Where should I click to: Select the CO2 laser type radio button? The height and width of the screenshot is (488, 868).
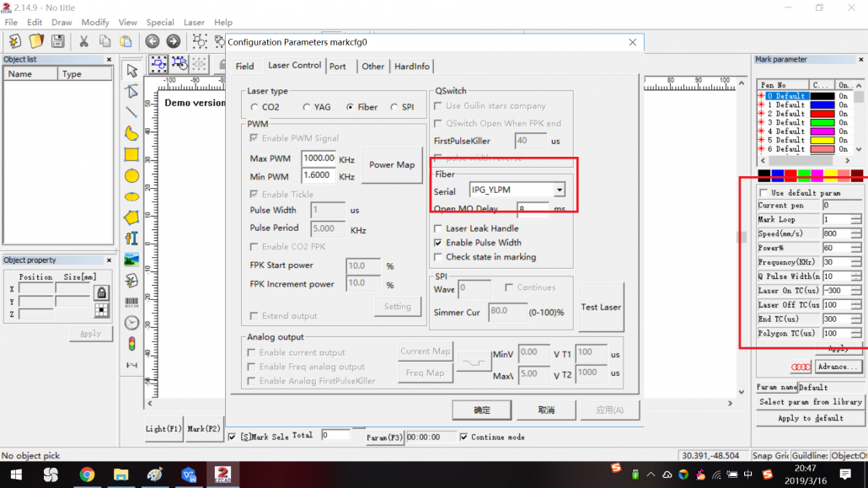(x=255, y=108)
